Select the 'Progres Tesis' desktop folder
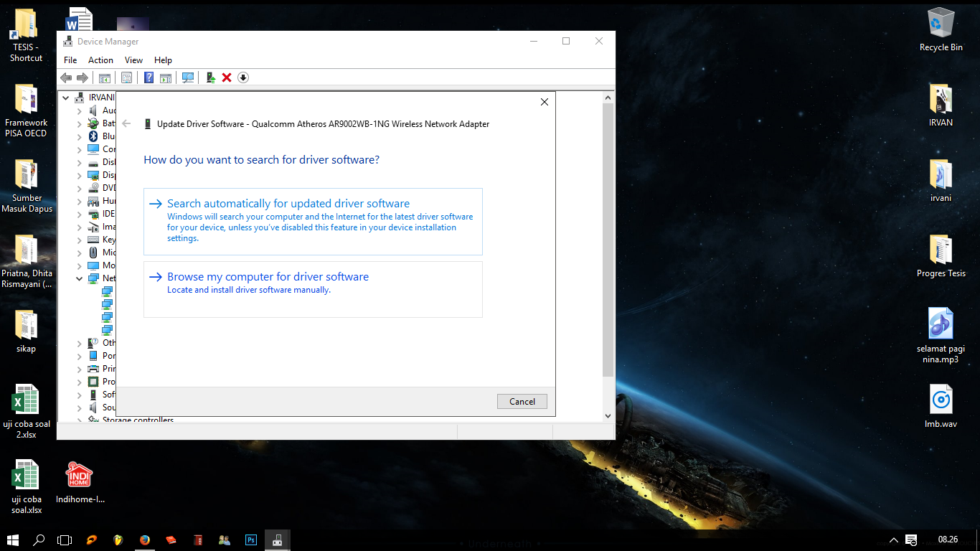The image size is (980, 551). [x=941, y=255]
